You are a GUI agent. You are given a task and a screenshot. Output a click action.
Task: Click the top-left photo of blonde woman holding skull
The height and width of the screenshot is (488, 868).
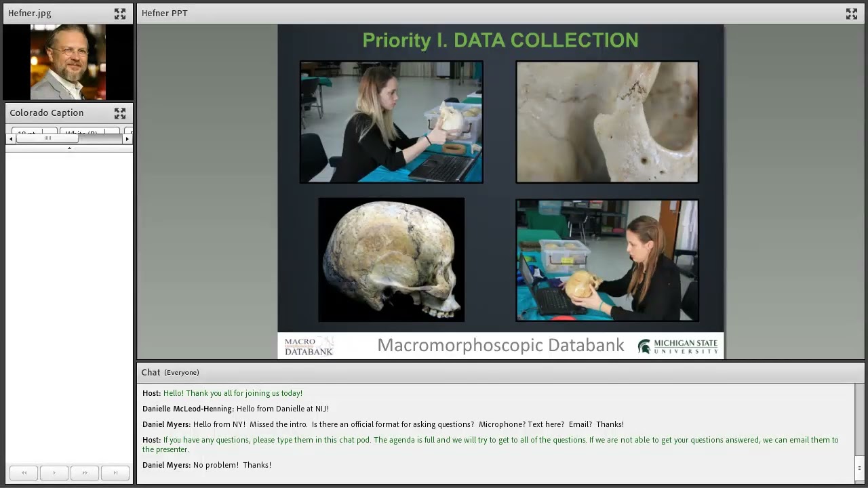click(x=391, y=122)
